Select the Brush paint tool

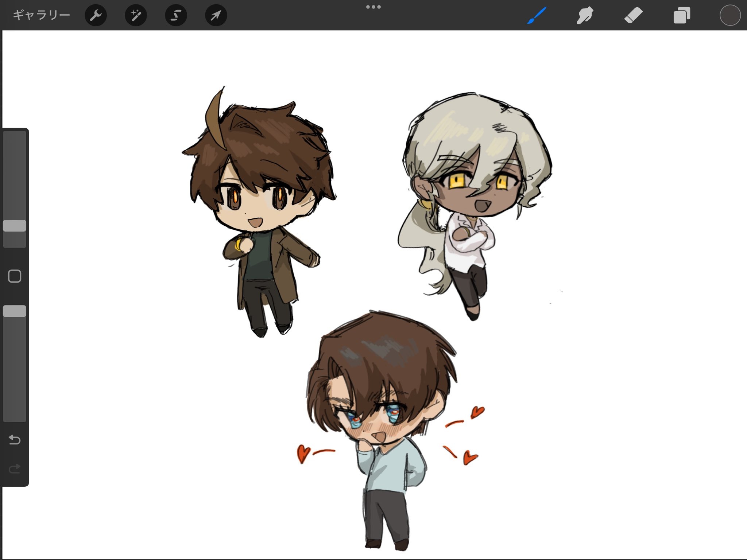coord(537,16)
